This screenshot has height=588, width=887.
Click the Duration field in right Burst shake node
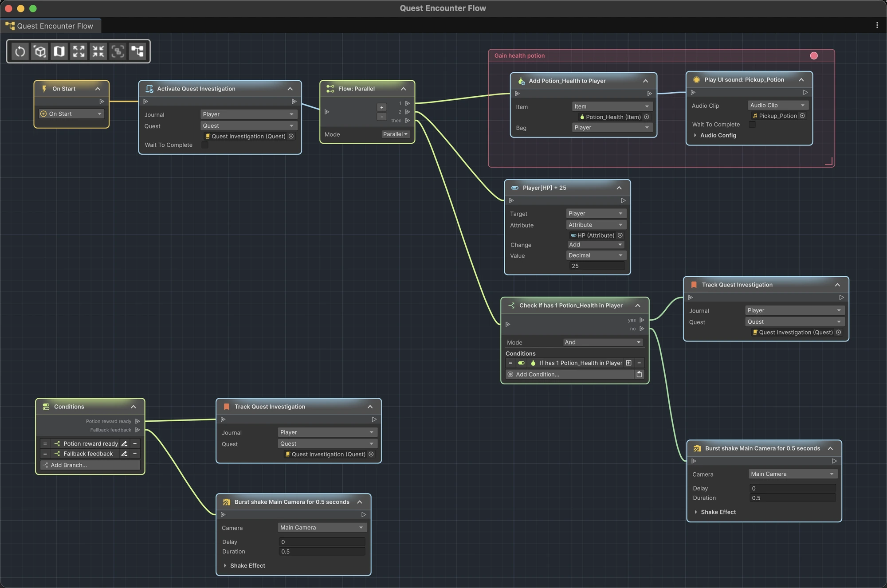click(793, 498)
